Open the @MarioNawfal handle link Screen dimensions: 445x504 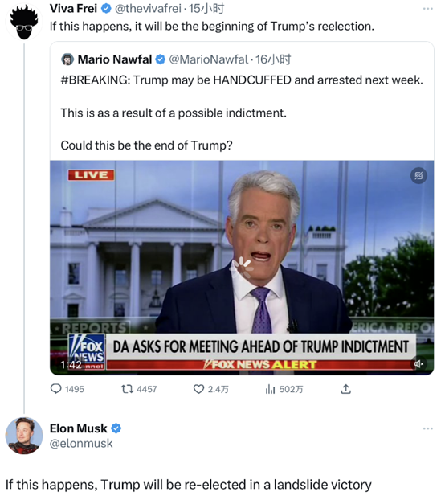209,59
